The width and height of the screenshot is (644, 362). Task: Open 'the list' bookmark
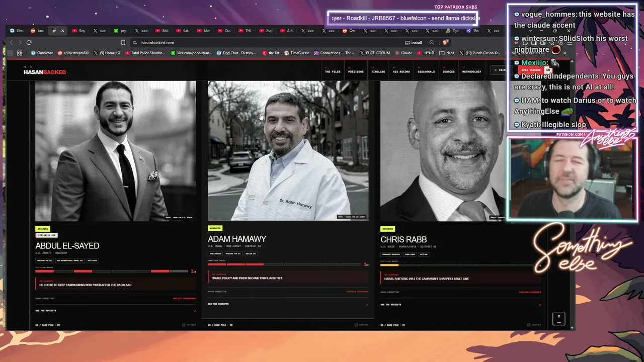coord(271,53)
